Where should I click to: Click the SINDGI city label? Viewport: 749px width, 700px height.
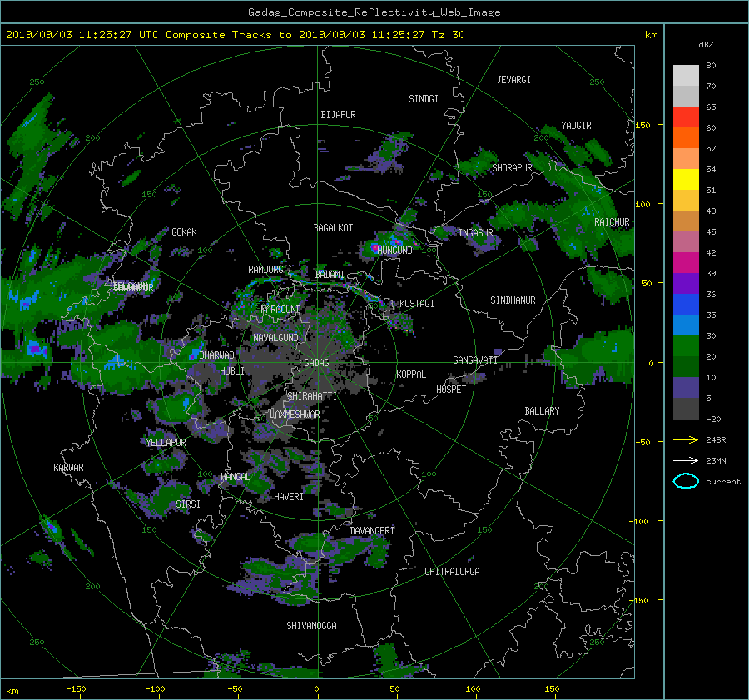tap(424, 99)
